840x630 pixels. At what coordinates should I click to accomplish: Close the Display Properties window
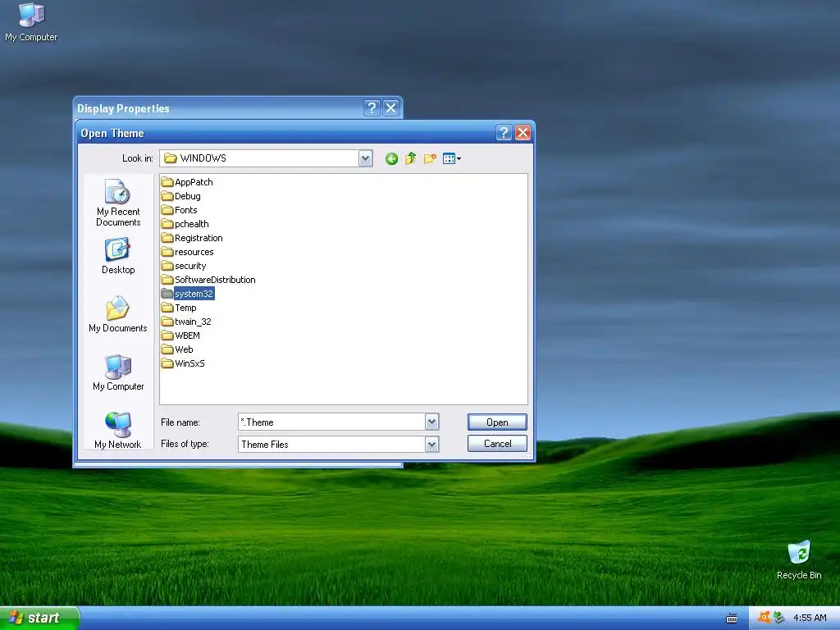tap(391, 107)
